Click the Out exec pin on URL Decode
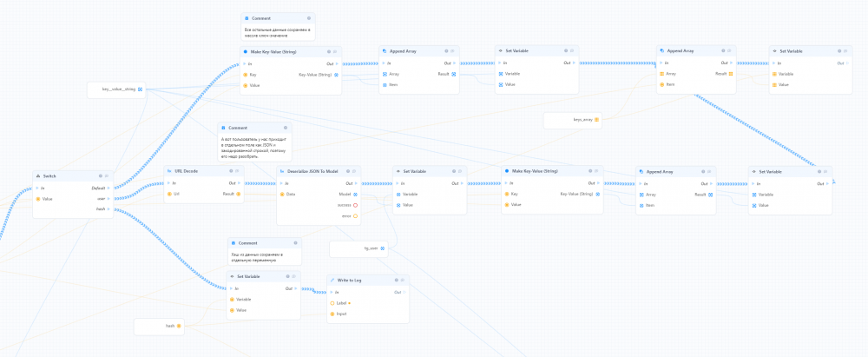Image resolution: width=868 pixels, height=357 pixels. 239,183
